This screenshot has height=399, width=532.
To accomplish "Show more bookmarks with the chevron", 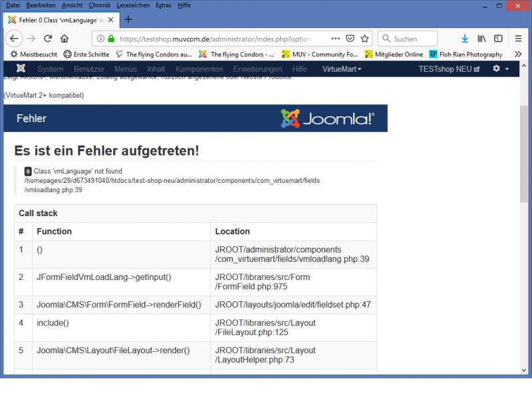I will tap(518, 55).
